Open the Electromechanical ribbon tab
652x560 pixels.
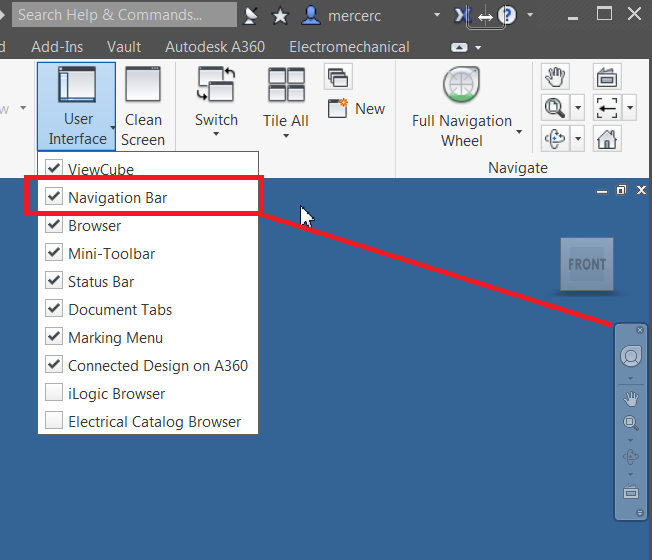point(349,47)
